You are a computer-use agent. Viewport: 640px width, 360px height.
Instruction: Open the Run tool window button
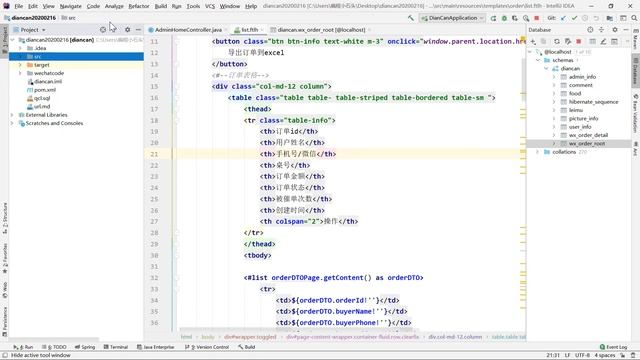[23, 347]
